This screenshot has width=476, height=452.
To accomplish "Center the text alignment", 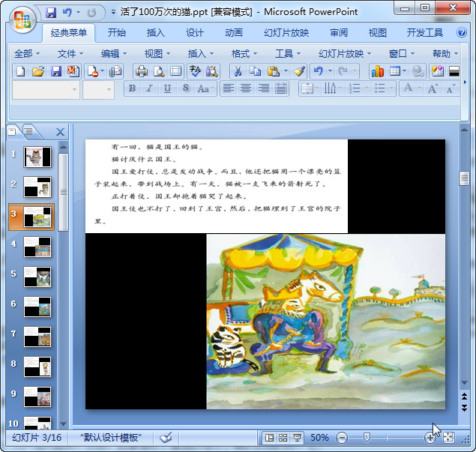I will 246,88.
